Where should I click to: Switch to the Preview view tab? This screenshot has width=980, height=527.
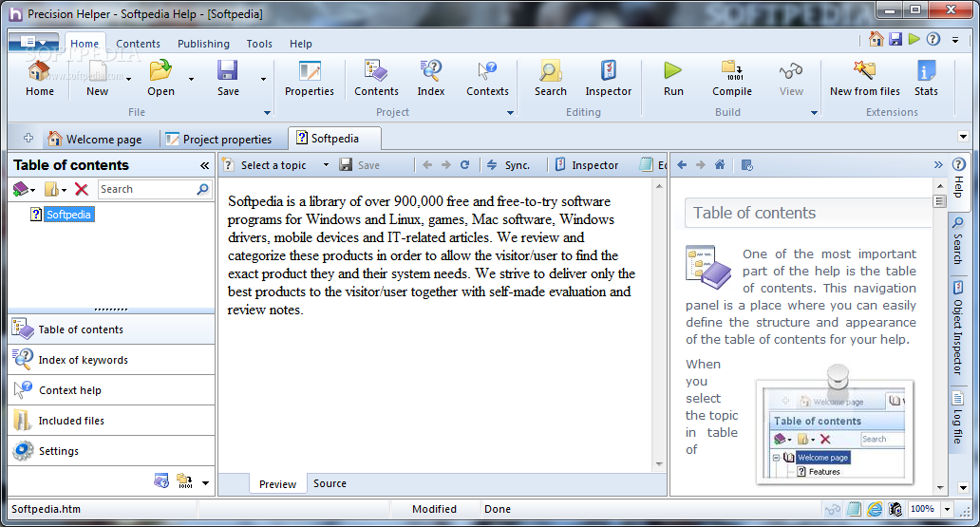pyautogui.click(x=277, y=484)
